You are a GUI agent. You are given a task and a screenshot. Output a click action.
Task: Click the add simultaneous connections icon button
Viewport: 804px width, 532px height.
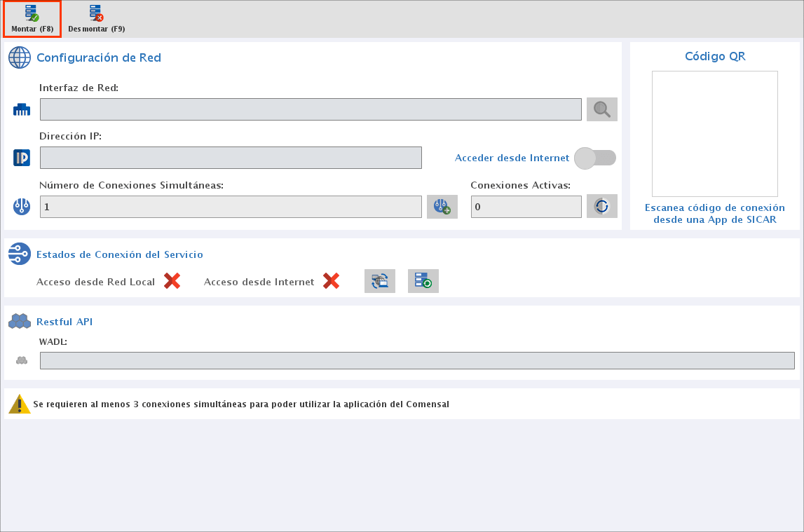(442, 207)
